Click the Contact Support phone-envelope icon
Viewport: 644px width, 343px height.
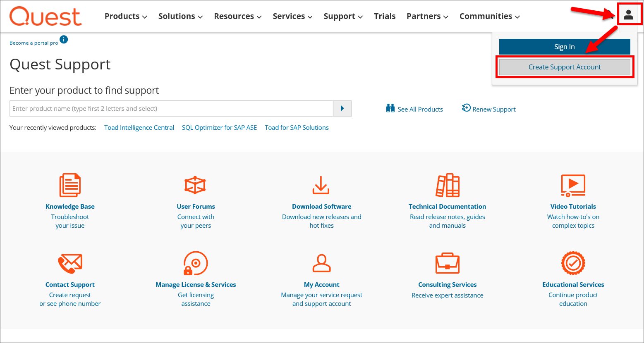tap(70, 263)
